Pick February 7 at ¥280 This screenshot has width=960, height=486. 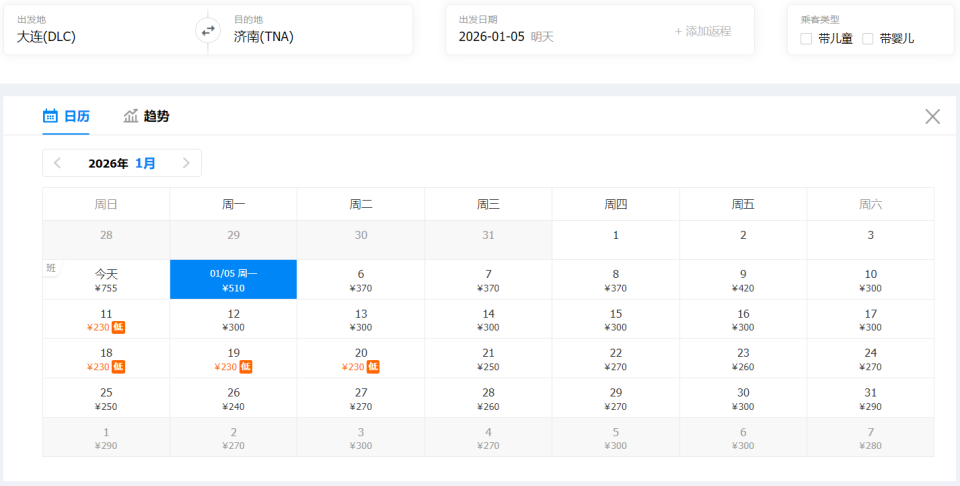point(870,438)
